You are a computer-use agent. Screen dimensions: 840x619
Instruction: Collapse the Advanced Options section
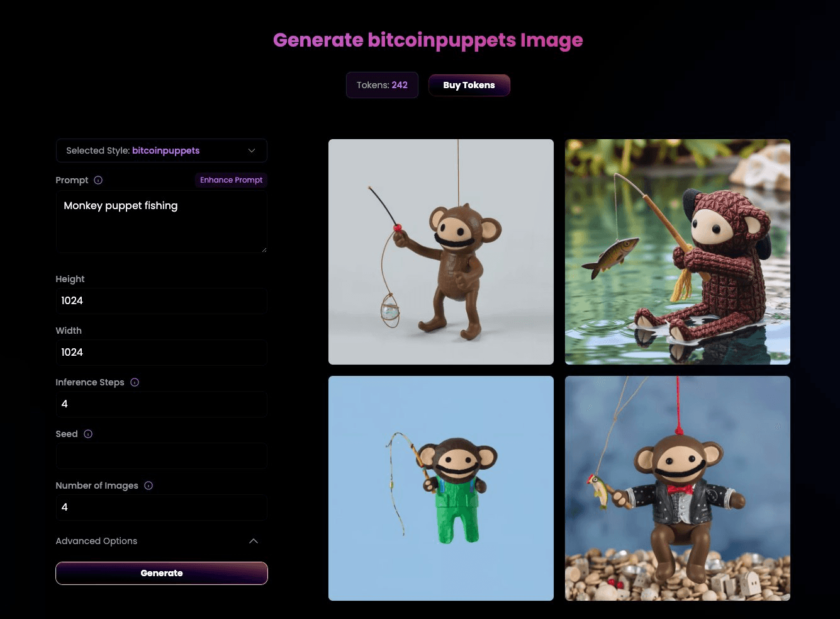click(x=96, y=541)
